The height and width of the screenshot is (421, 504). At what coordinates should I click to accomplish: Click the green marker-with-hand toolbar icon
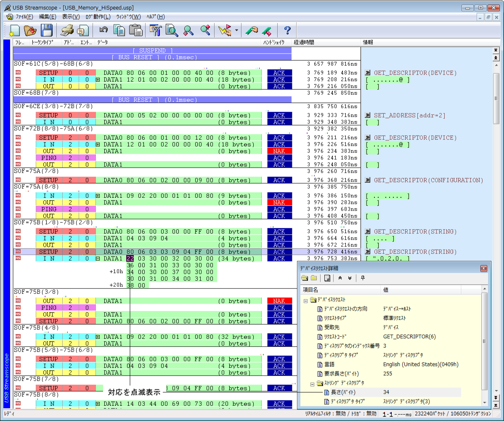[x=251, y=31]
